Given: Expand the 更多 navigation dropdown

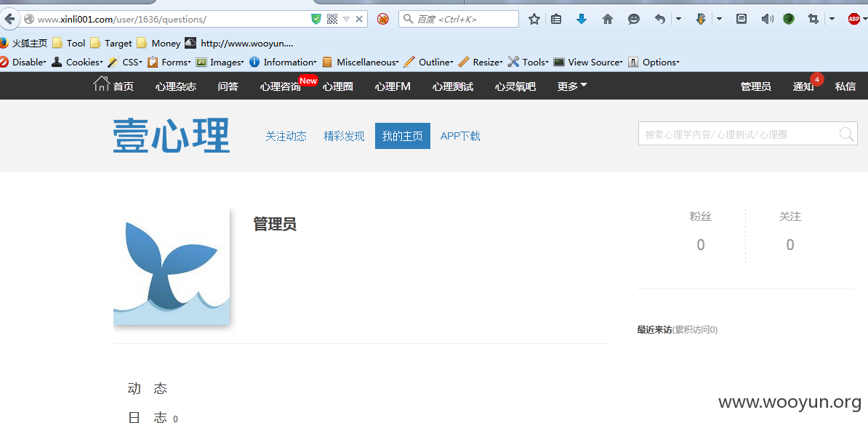Looking at the screenshot, I should (572, 86).
